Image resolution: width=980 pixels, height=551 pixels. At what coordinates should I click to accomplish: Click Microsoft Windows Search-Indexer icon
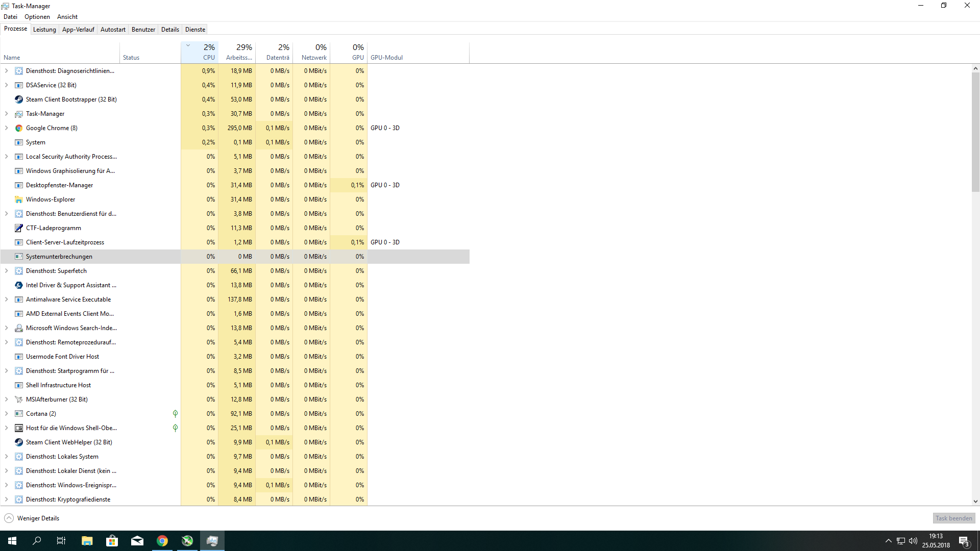tap(19, 328)
